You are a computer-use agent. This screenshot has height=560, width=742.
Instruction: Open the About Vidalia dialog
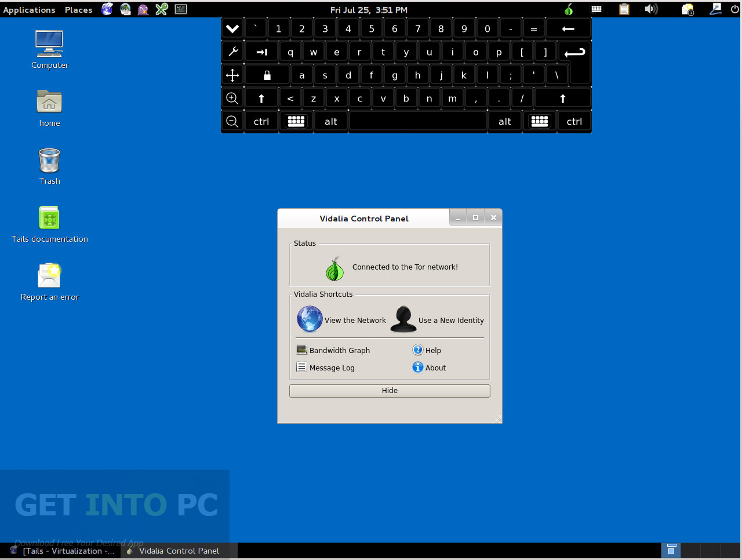[x=429, y=368]
